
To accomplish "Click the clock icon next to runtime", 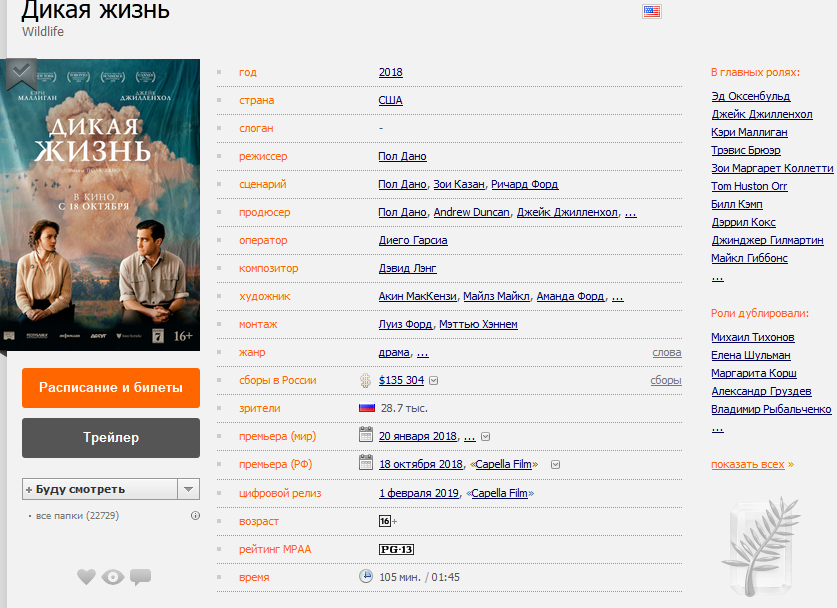I will pos(366,577).
